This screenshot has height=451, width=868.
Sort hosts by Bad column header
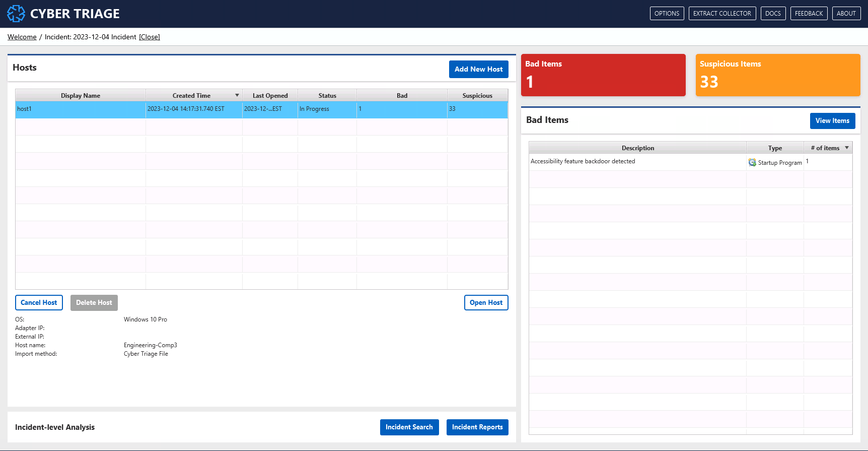402,95
